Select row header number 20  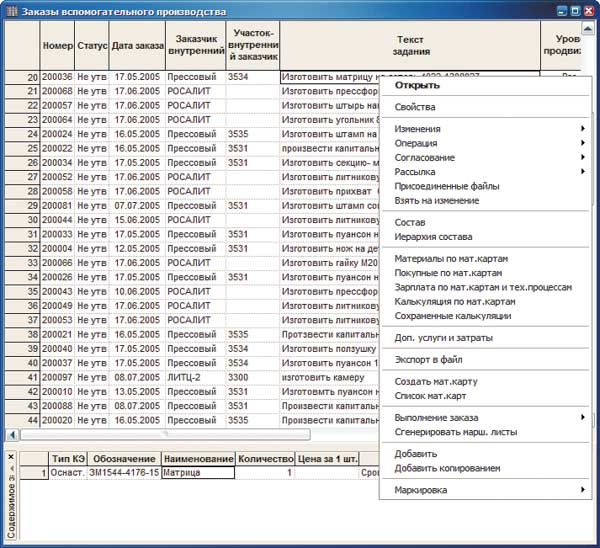coord(22,77)
